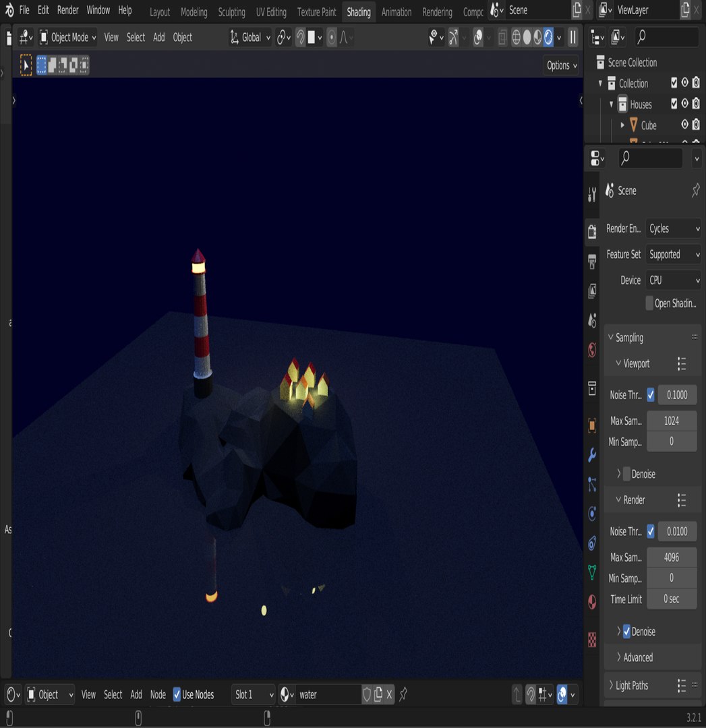Open the Slot 1 material dropdown
This screenshot has height=728, width=706.
[254, 694]
